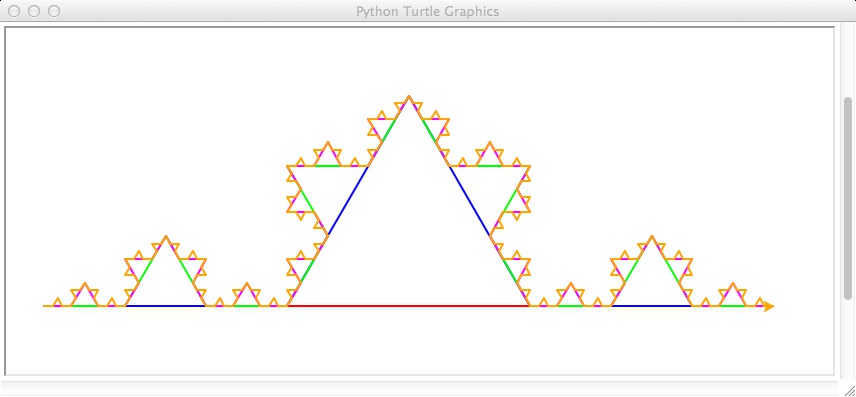
Task: Click the Python Turtle Graphics title text
Action: point(427,11)
